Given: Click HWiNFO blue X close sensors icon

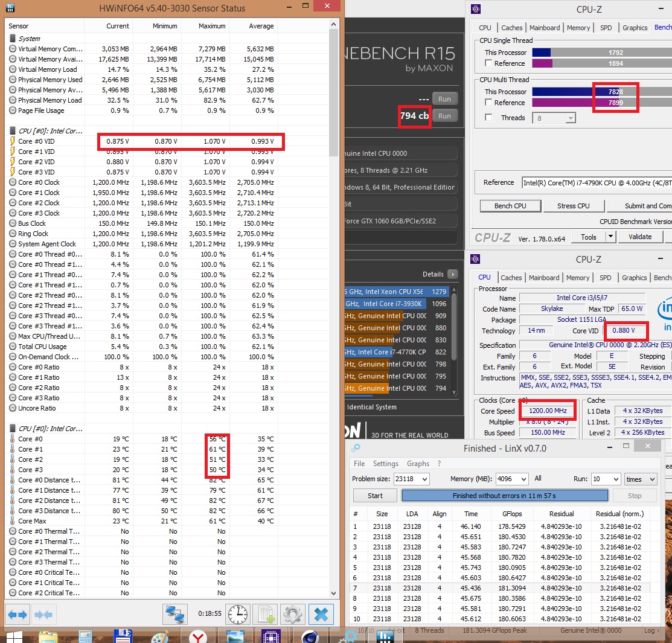Looking at the screenshot, I should click(x=321, y=615).
